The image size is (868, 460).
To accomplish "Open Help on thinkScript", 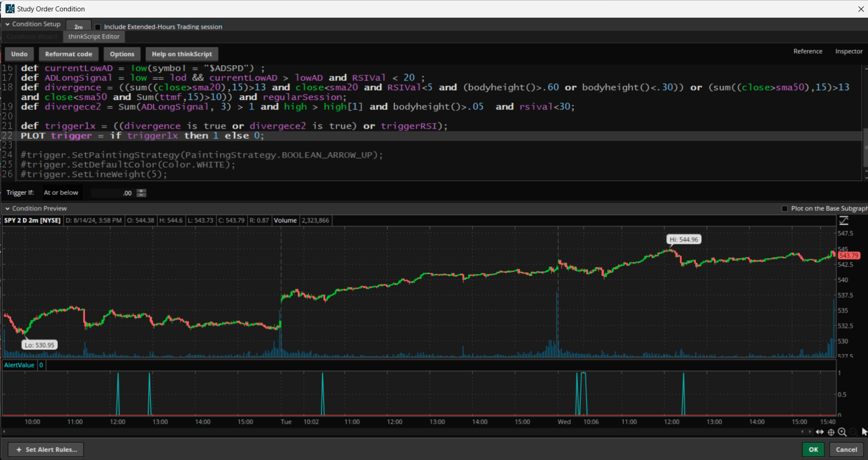I will click(182, 54).
